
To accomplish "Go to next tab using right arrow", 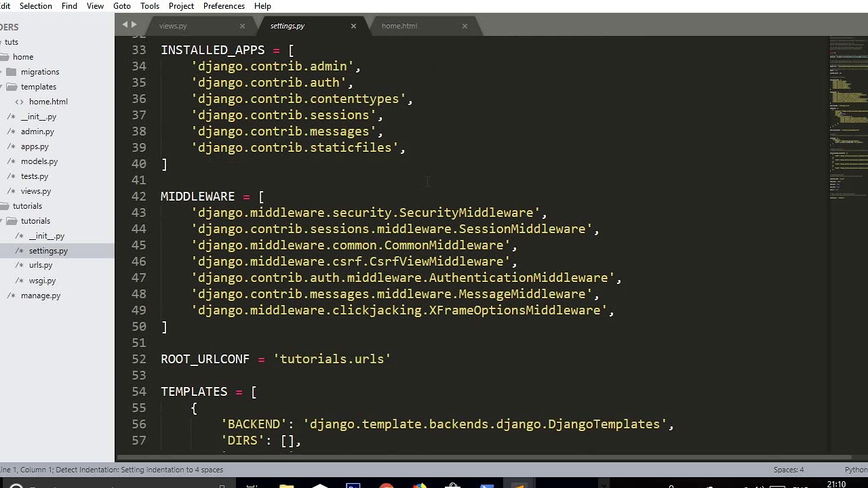I will point(134,24).
